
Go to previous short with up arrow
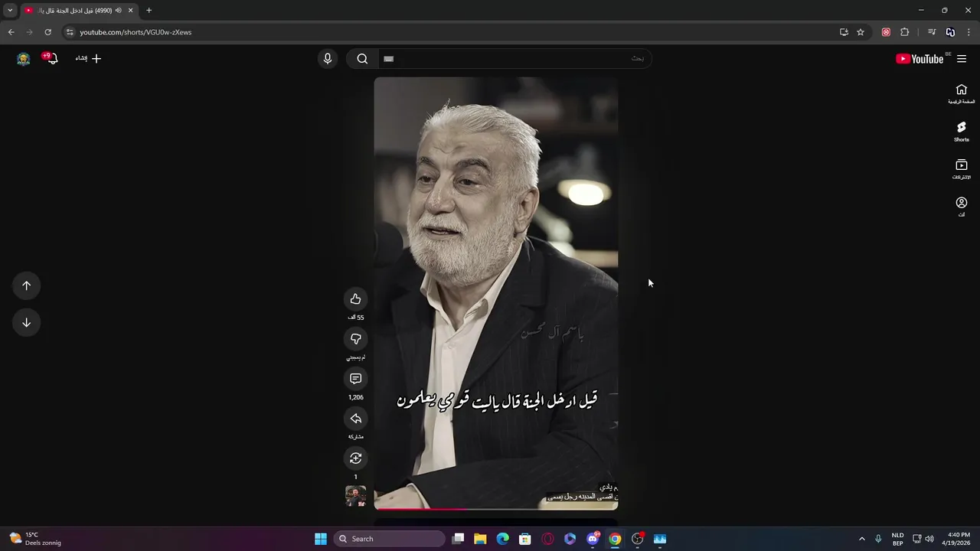(x=26, y=285)
